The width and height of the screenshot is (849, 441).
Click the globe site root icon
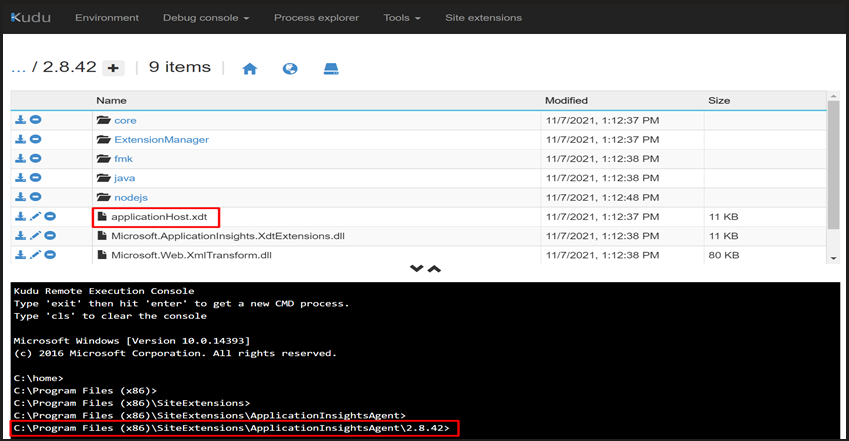pos(290,68)
